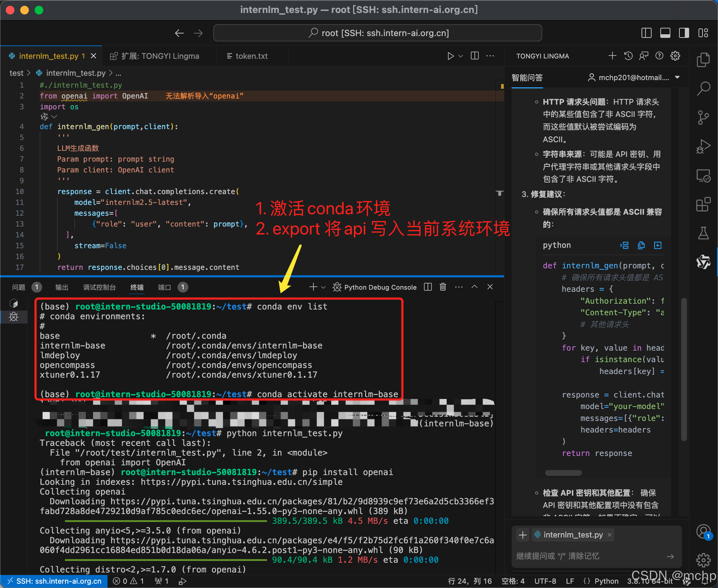Select the 输出 panel tab
The width and height of the screenshot is (718, 588).
pos(62,287)
